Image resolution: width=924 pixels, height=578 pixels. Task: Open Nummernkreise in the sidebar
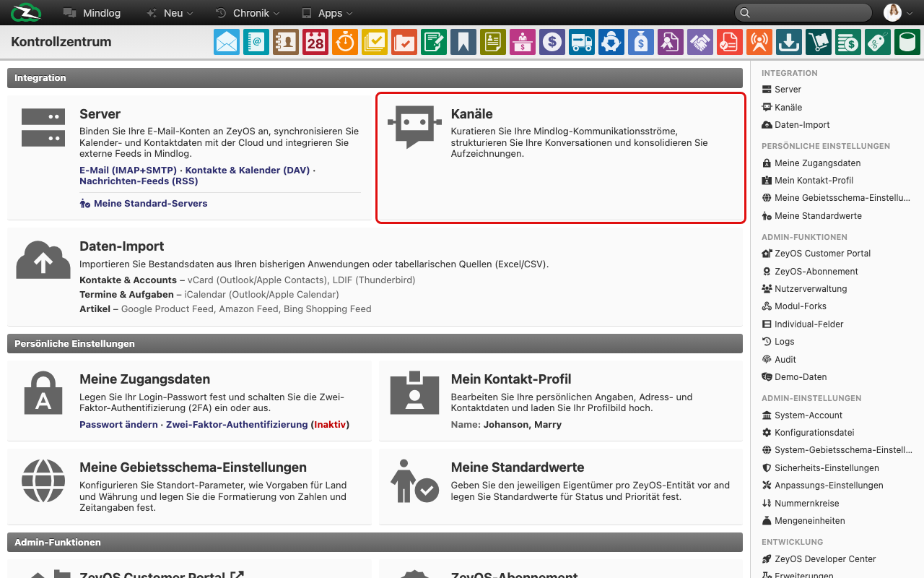[x=801, y=504]
